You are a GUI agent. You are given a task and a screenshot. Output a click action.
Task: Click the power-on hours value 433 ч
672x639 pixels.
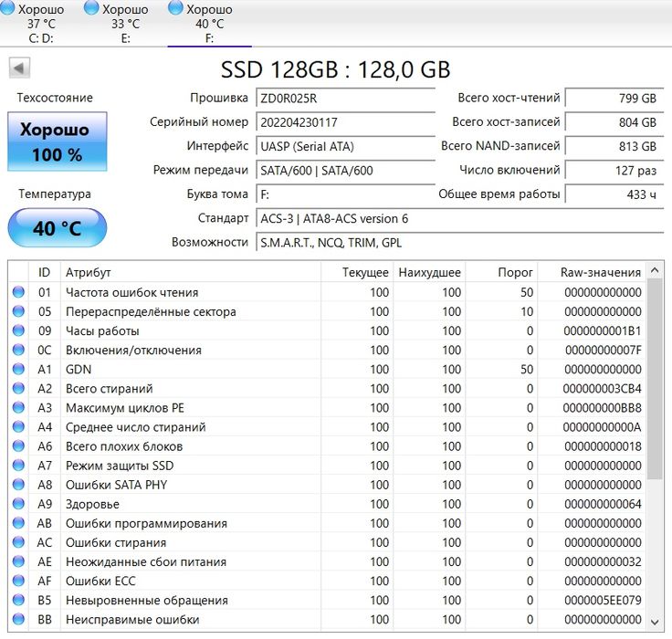coord(614,194)
